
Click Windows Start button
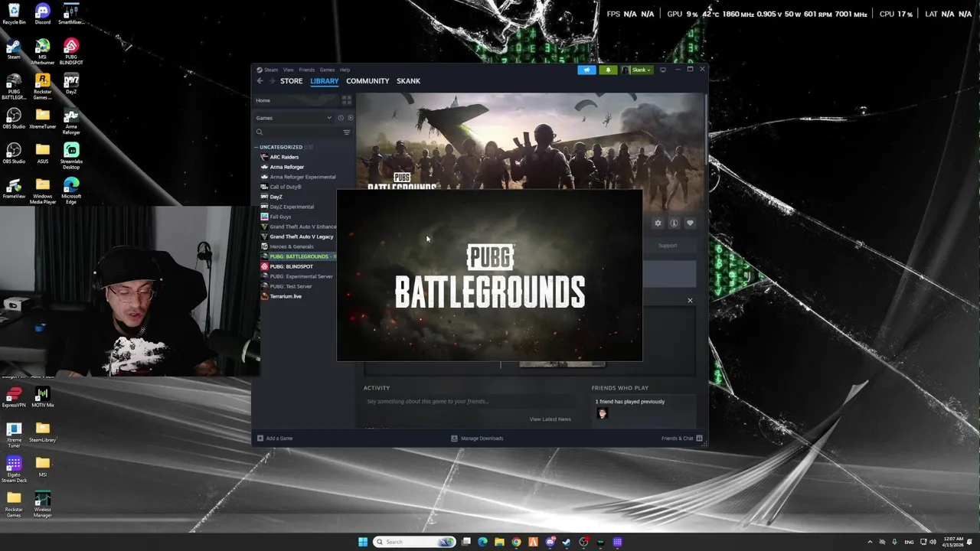pos(363,542)
